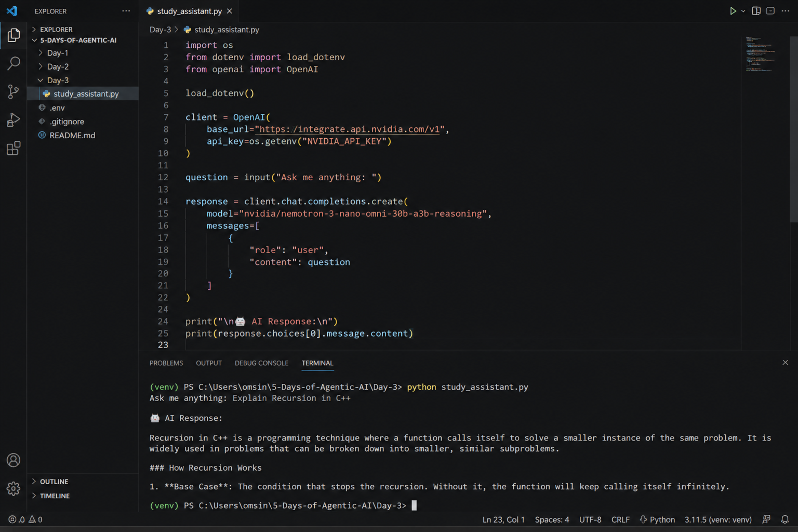Close the terminal panel
Screen dimensions: 798x532
(785, 363)
